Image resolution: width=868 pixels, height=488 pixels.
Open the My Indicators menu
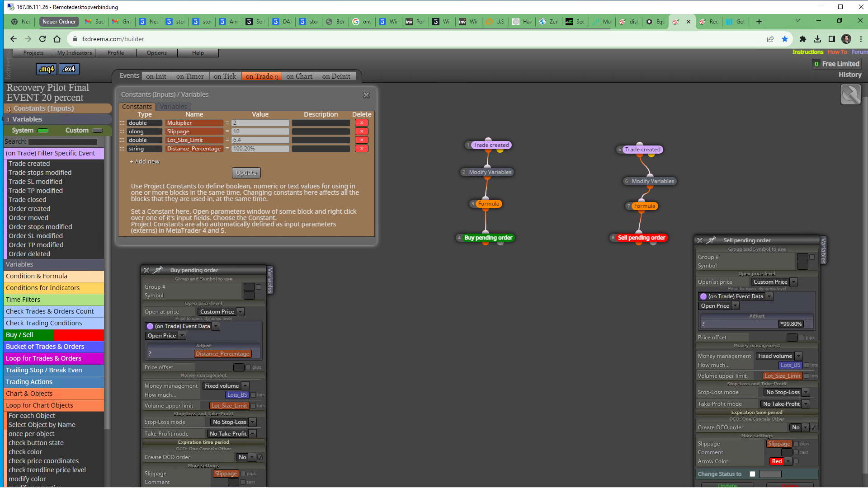[x=74, y=53]
